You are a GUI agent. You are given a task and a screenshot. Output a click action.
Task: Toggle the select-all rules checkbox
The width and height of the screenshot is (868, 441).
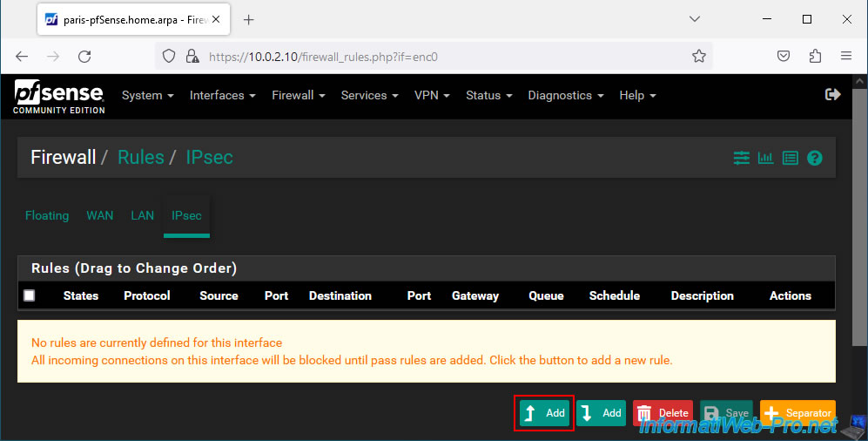click(30, 295)
